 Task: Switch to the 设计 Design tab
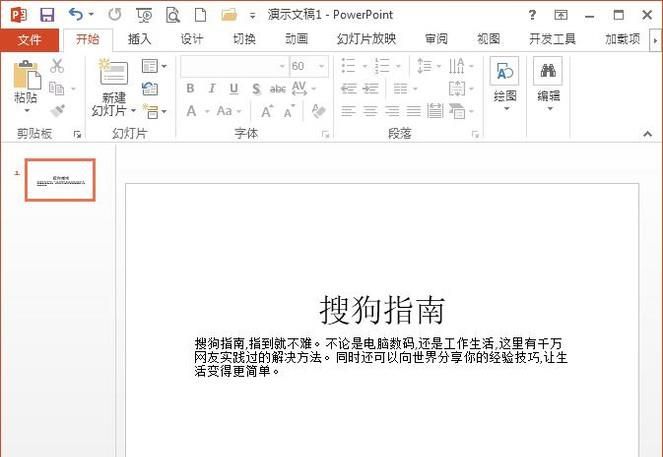pyautogui.click(x=192, y=39)
